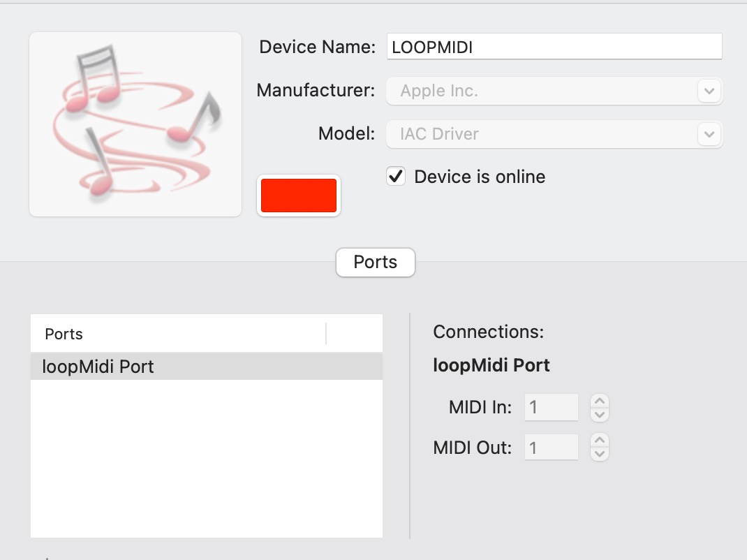
Task: Uncheck the Device is online checkbox
Action: (x=396, y=177)
